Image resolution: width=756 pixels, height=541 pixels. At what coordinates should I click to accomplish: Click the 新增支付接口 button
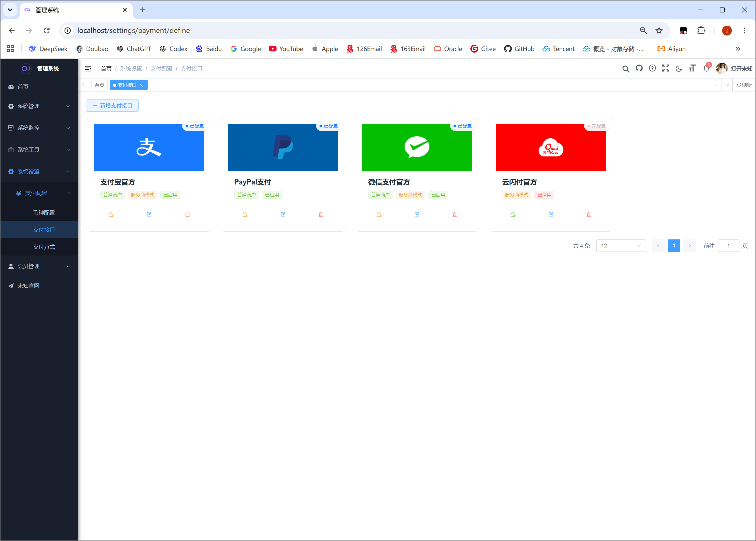point(112,106)
